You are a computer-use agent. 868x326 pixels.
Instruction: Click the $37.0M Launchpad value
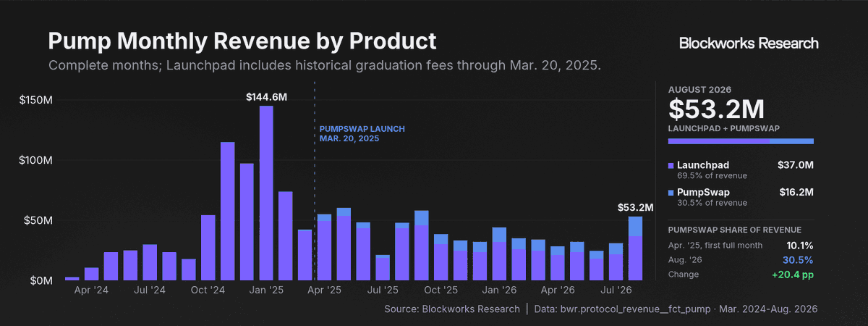[x=796, y=166]
